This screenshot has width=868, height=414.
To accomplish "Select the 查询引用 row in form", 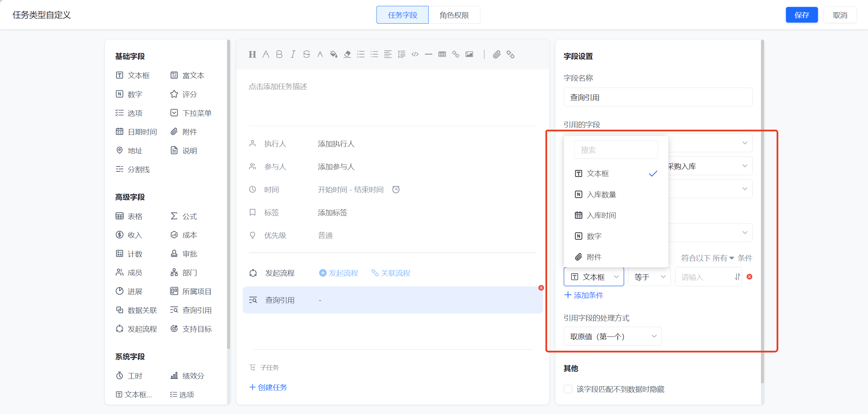I will [392, 300].
